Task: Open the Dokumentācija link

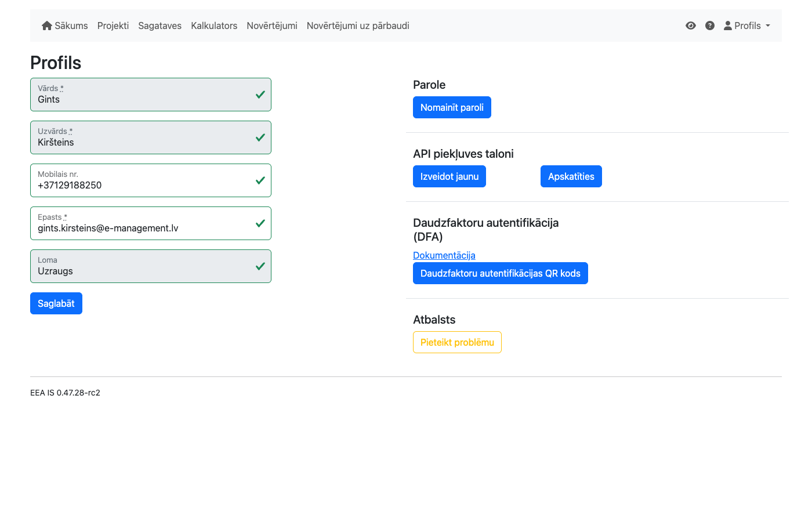Action: point(444,255)
